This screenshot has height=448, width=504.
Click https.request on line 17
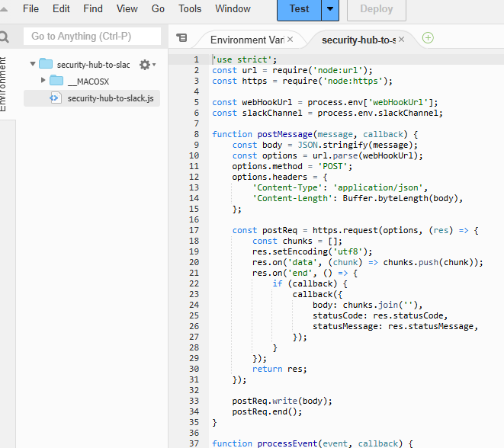tap(345, 230)
